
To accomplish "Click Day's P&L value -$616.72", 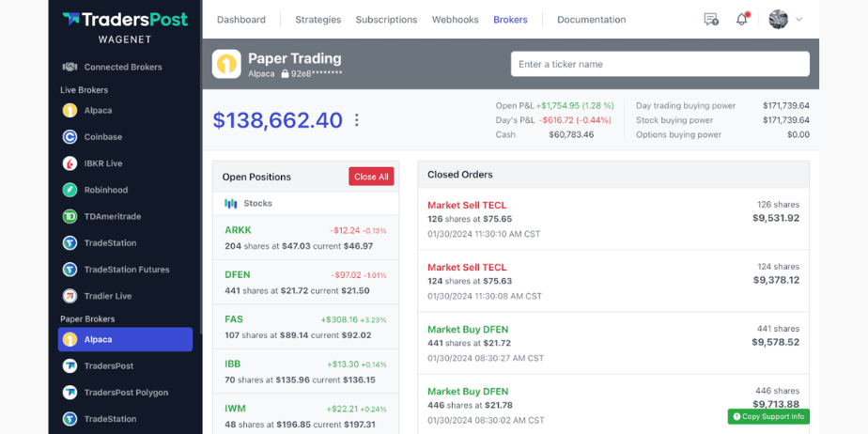I will pos(575,119).
